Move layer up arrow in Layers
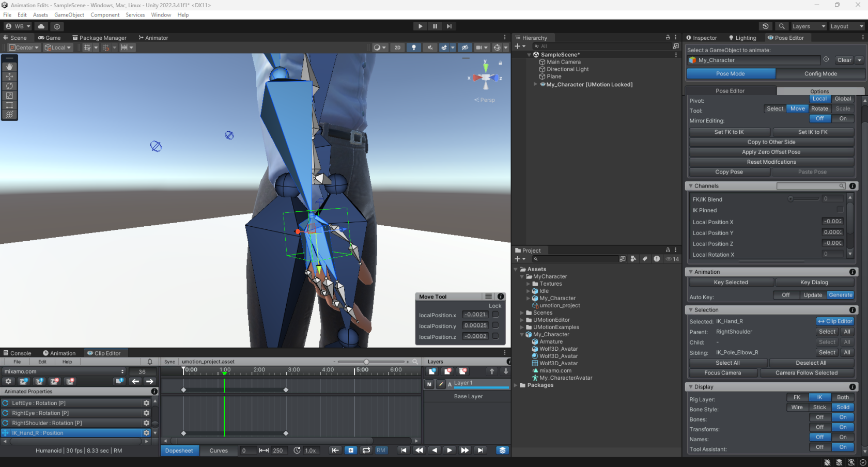The image size is (868, 467). (492, 371)
